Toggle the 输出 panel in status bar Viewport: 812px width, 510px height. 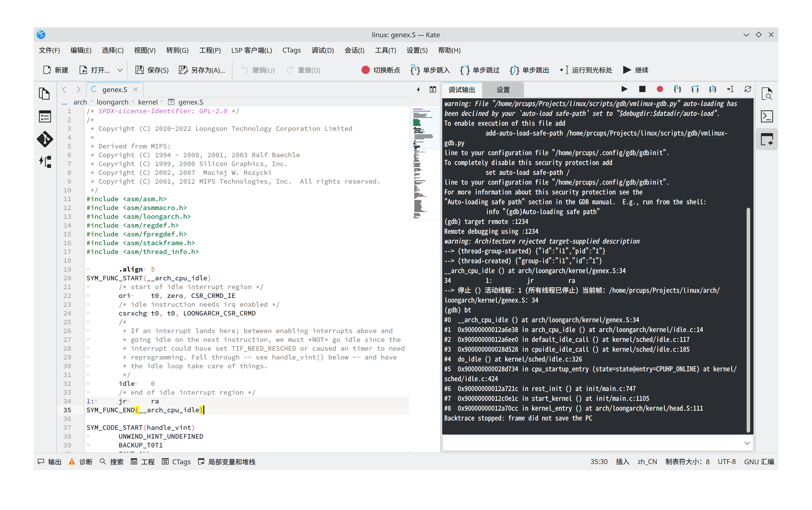(50, 461)
